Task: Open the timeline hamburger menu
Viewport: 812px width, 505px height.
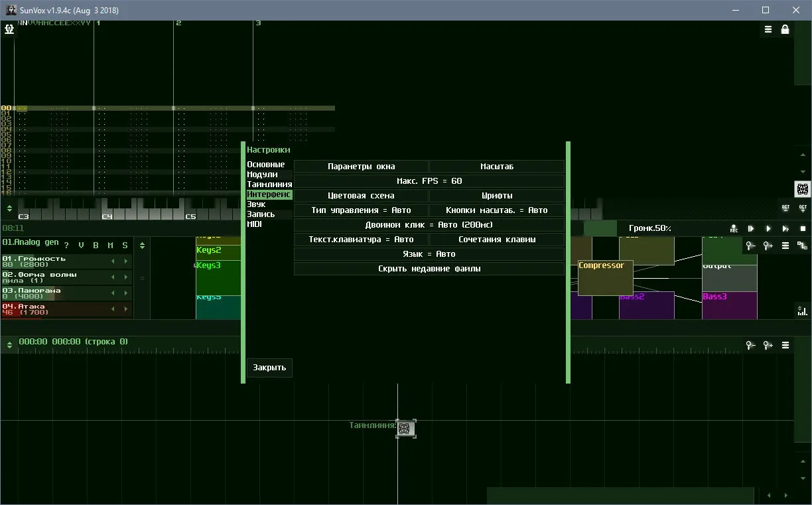Action: click(x=785, y=345)
